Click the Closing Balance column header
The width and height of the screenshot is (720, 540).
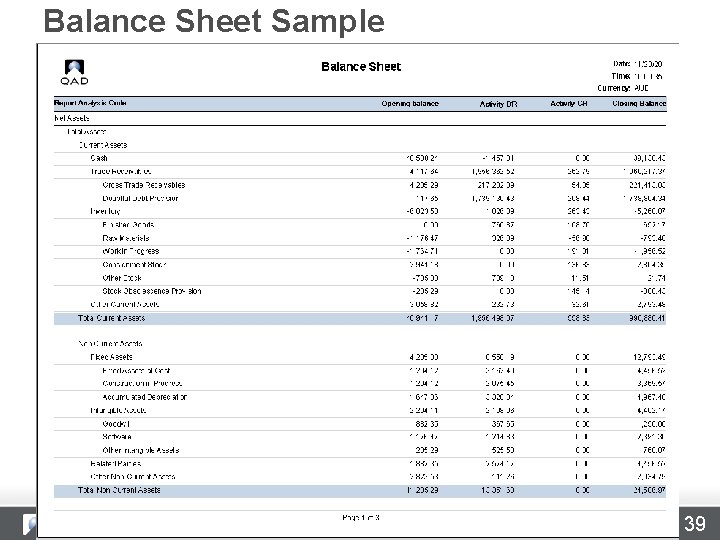pos(639,104)
